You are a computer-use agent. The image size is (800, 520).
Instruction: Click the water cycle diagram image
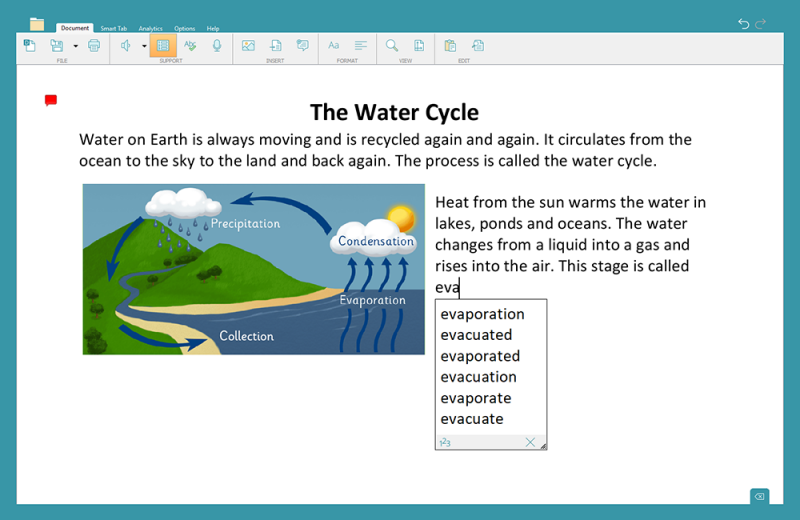[253, 269]
